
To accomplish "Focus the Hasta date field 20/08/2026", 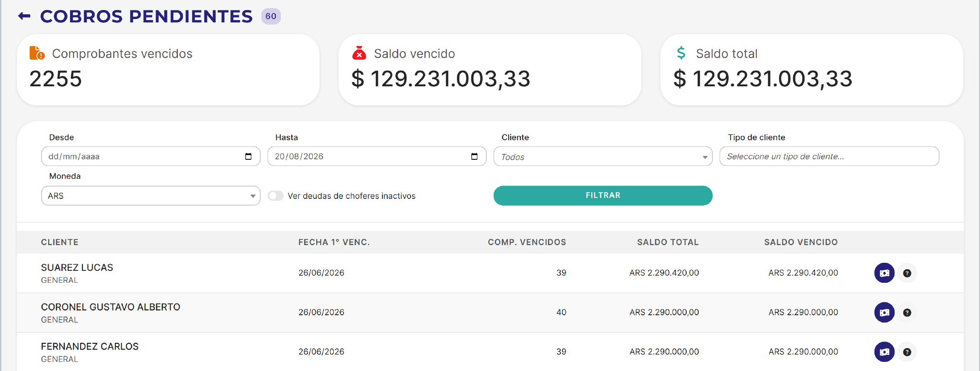I will pyautogui.click(x=377, y=156).
